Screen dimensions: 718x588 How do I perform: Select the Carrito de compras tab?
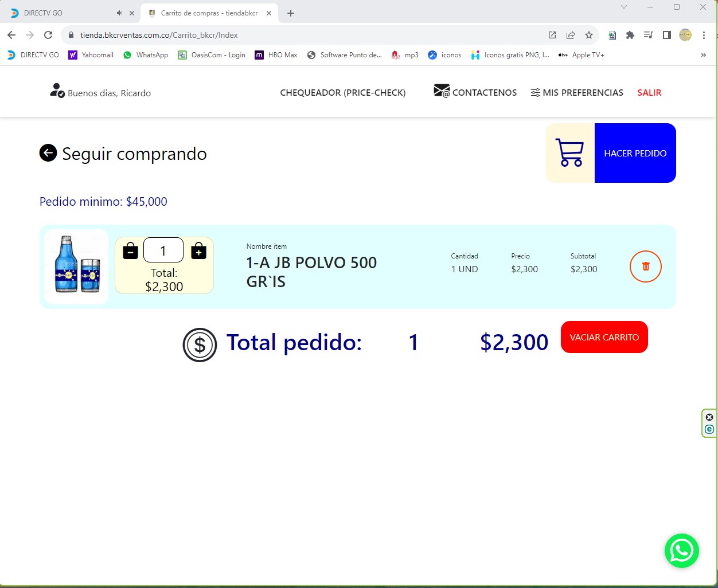point(209,13)
